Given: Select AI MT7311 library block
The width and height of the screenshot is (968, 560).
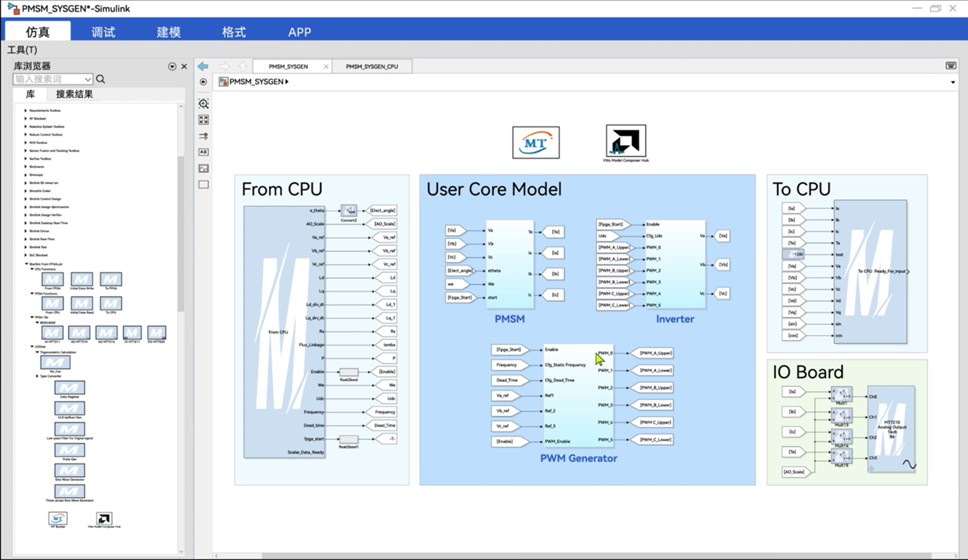Looking at the screenshot, I should click(53, 333).
